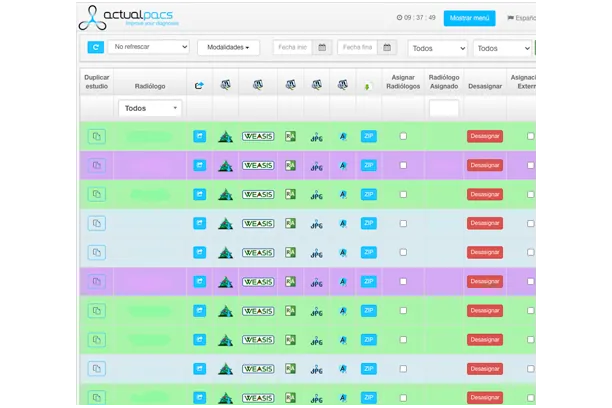
Task: Click the filter field under 'Radiólogo Asignado'
Action: 444,108
